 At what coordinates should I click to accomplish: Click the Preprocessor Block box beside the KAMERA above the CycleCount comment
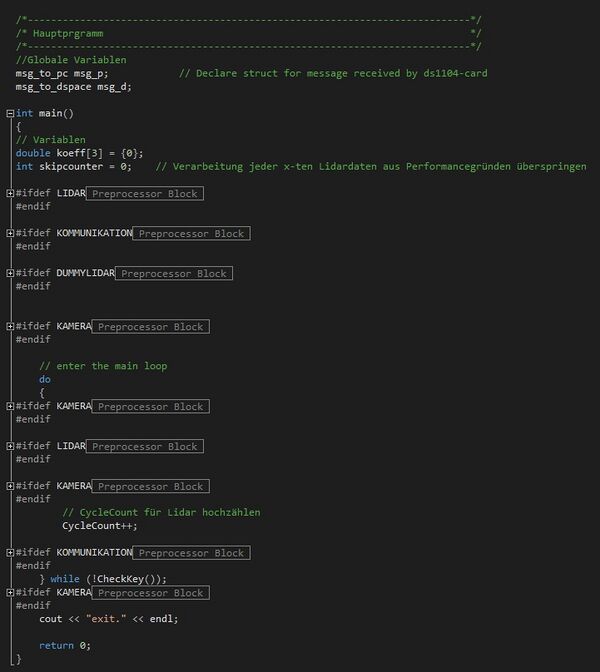pos(150,486)
